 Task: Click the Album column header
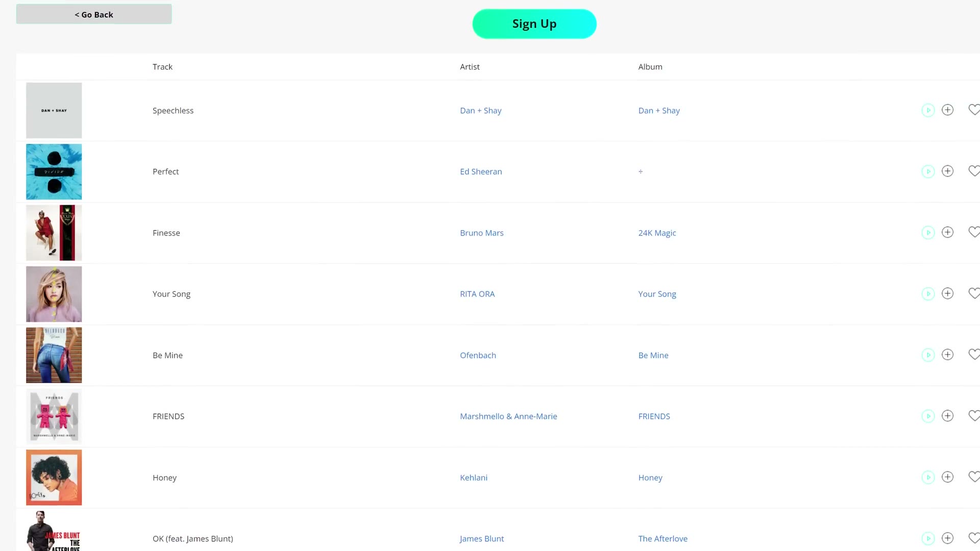pos(650,67)
